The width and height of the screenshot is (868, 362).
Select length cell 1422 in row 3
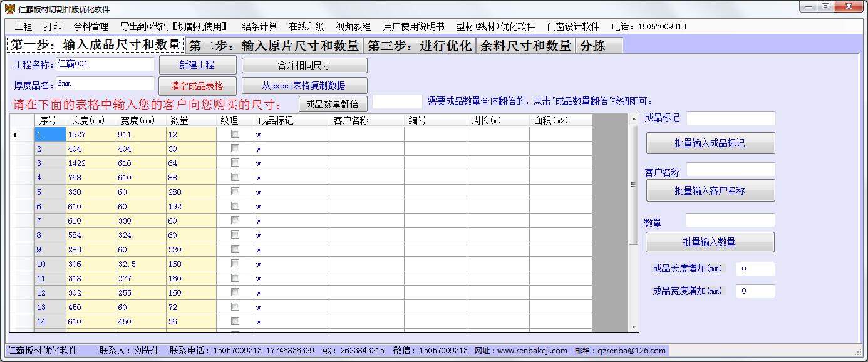click(x=91, y=163)
